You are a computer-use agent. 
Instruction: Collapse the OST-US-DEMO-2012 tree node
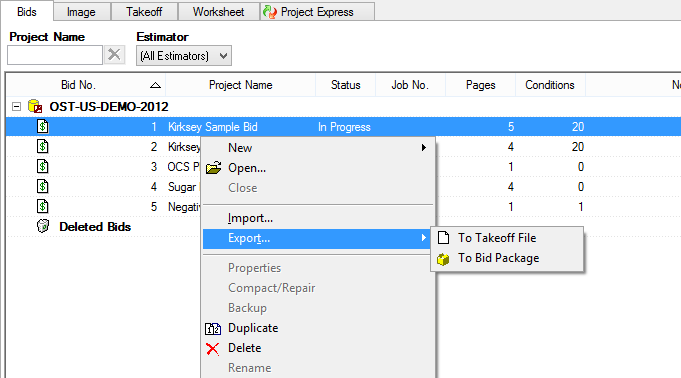(17, 106)
